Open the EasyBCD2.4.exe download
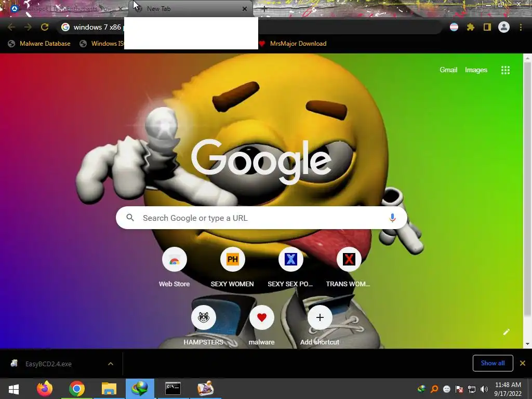Viewport: 532px width, 399px height. tap(48, 364)
